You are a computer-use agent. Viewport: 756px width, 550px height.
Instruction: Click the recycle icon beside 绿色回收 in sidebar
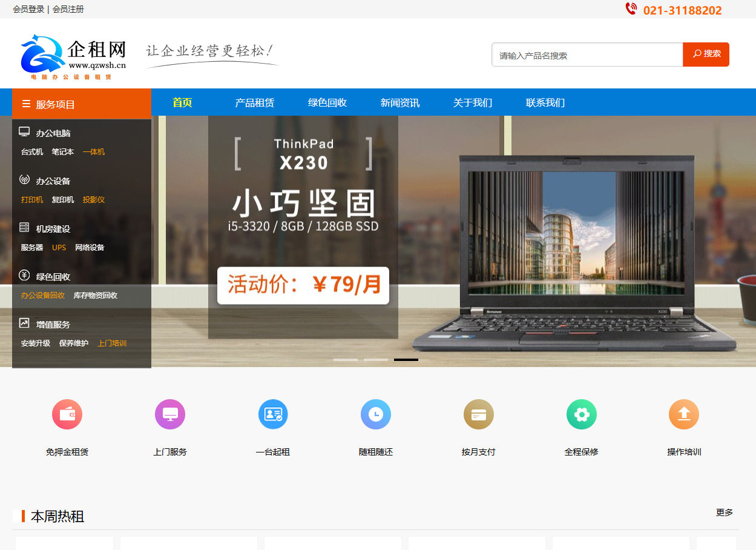click(24, 276)
